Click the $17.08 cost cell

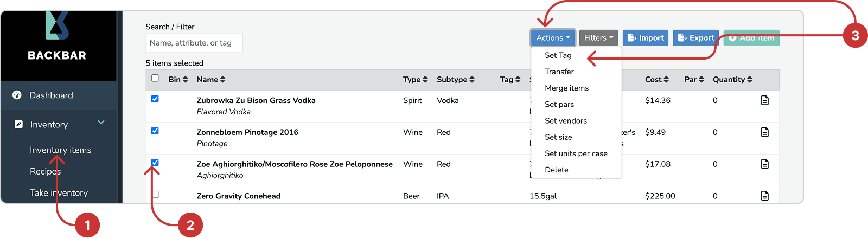(658, 164)
